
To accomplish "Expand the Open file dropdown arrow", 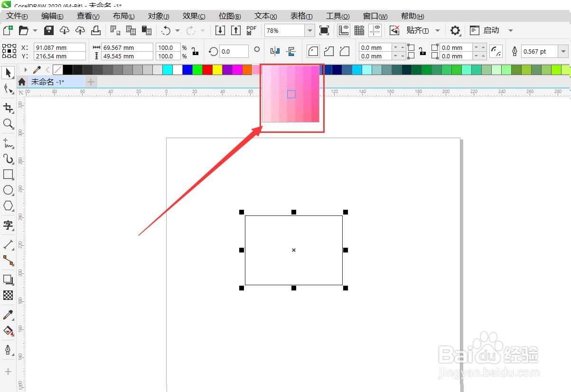I will pos(36,30).
